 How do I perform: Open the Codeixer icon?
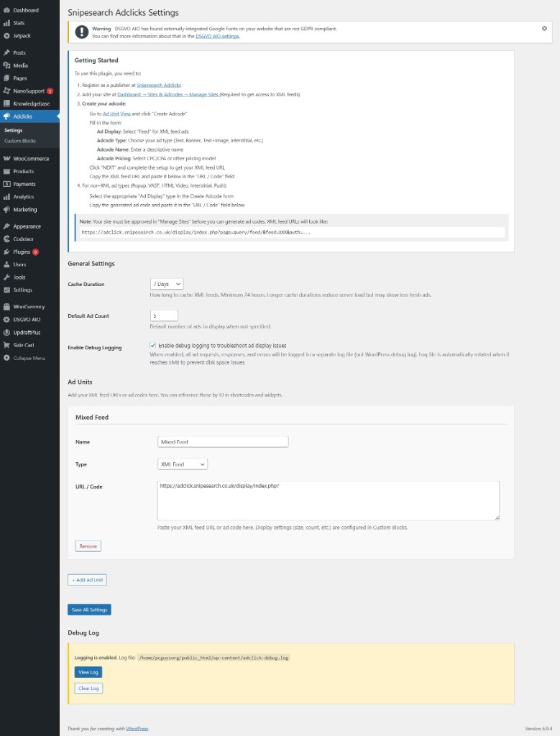point(6,239)
